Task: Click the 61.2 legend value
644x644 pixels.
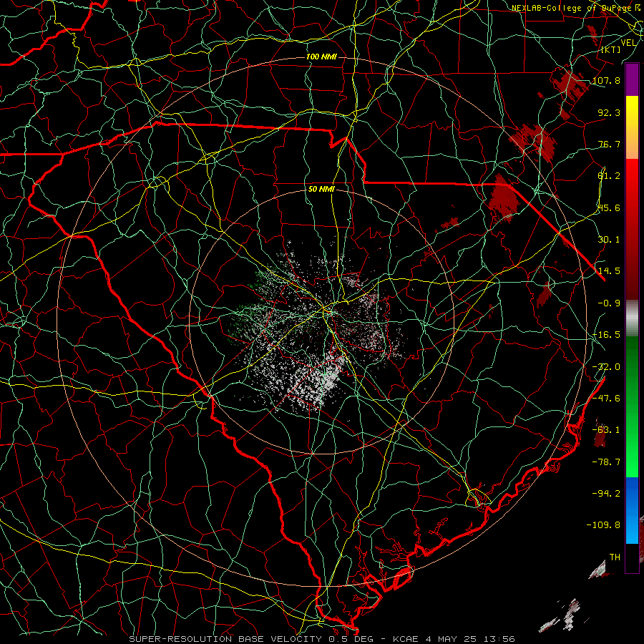Action: pyautogui.click(x=609, y=176)
